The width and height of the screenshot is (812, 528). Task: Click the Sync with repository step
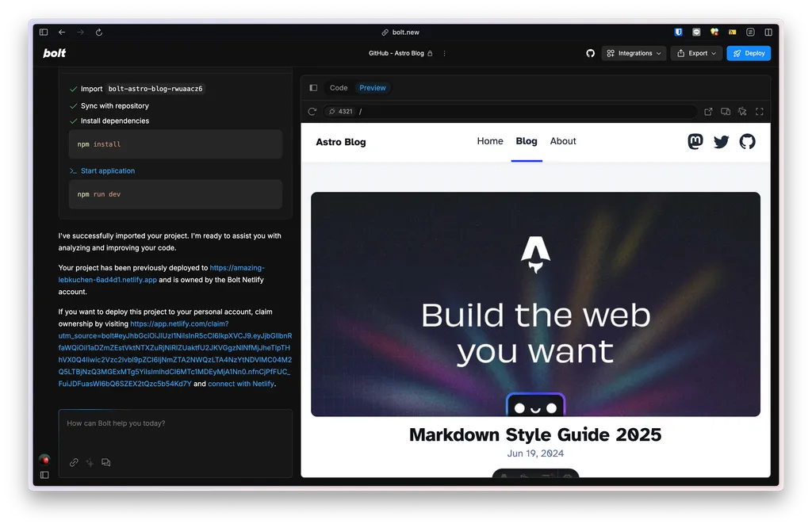pyautogui.click(x=114, y=105)
